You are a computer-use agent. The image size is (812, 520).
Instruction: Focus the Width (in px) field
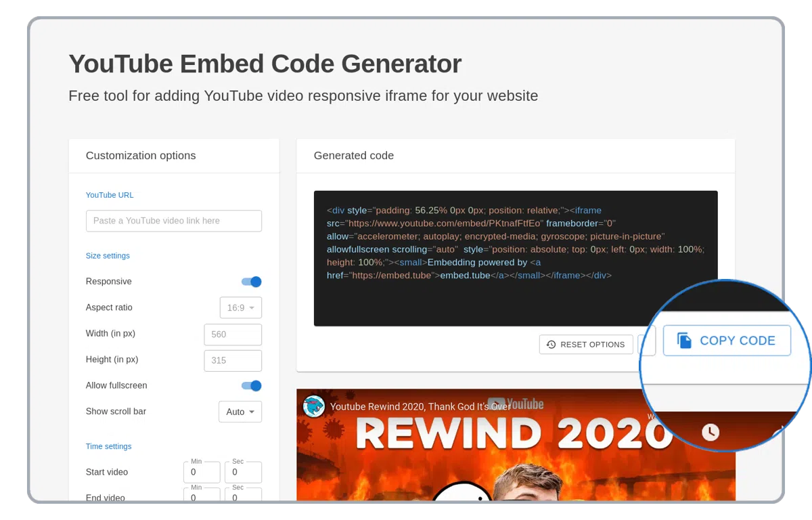232,334
